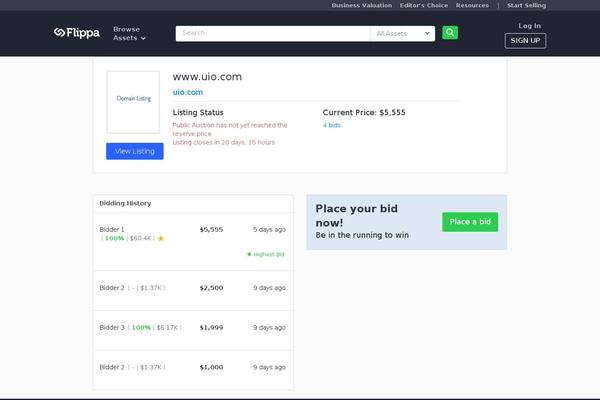Click Listing closes in 20 days text

(223, 142)
